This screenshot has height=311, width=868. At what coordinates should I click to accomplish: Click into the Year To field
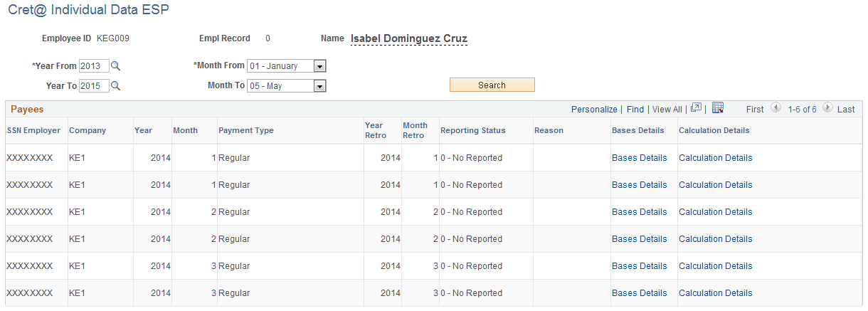(x=95, y=86)
